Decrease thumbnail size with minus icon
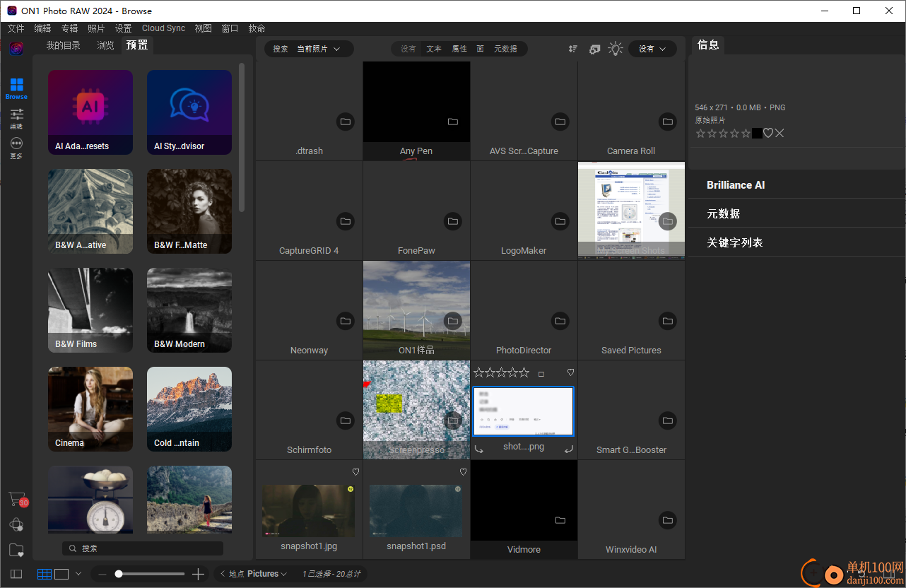This screenshot has width=906, height=588. (102, 574)
